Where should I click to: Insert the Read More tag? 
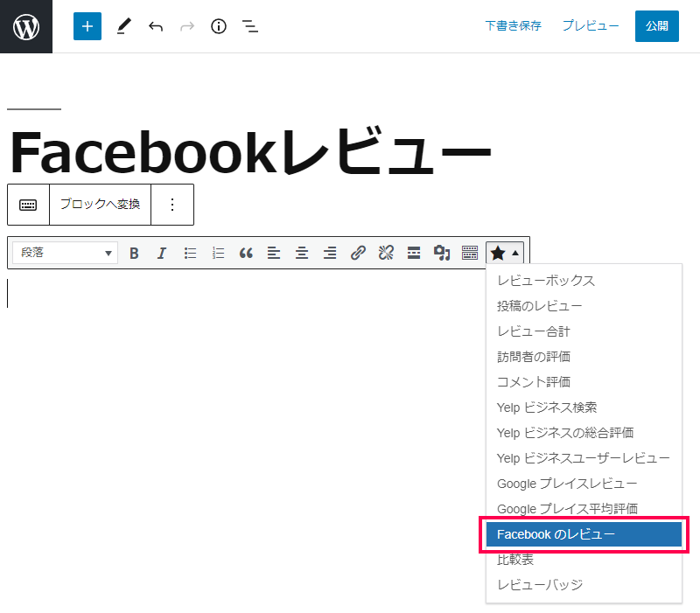(x=414, y=253)
